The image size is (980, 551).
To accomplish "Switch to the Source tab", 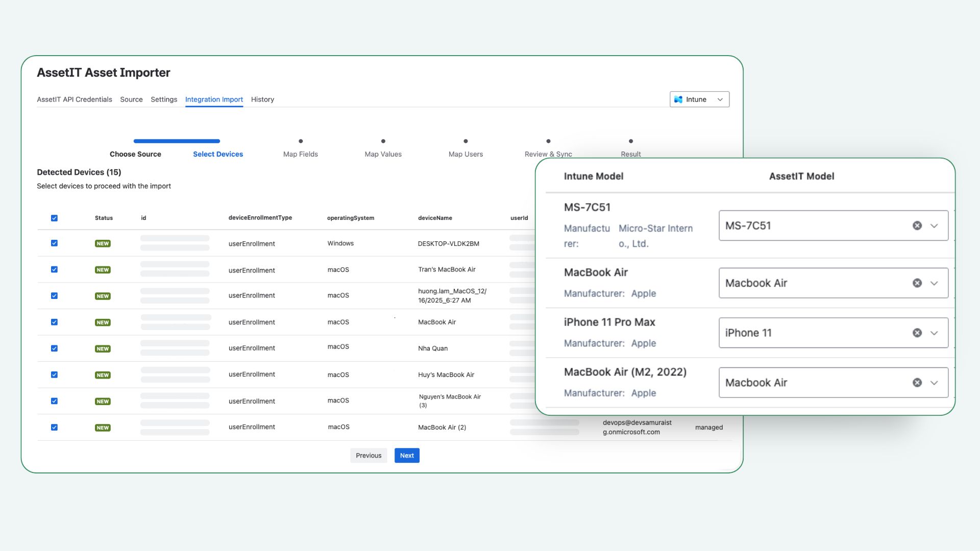I will [x=131, y=99].
